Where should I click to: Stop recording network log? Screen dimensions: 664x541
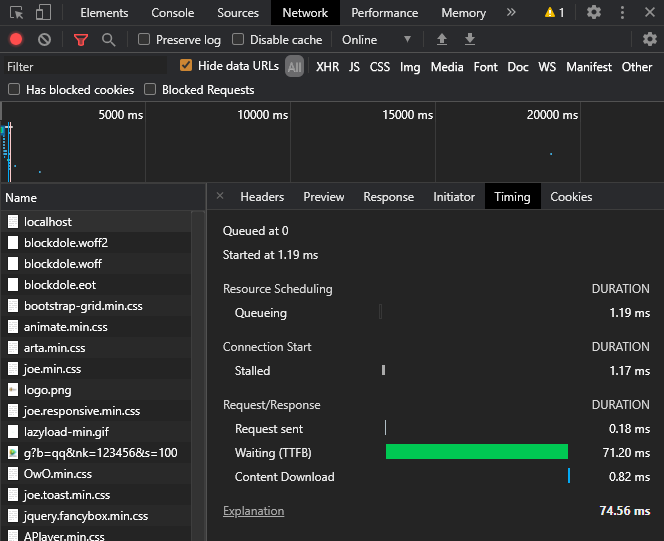pos(16,40)
